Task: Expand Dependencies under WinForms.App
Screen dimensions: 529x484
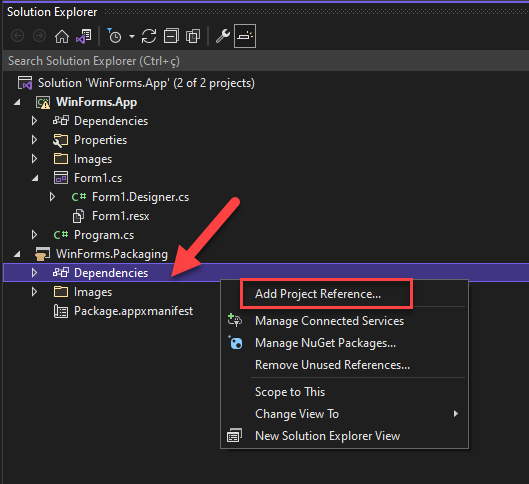Action: [x=34, y=121]
